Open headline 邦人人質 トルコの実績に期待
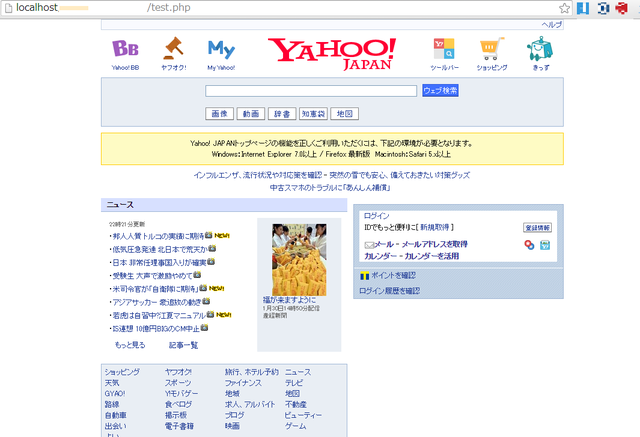The height and width of the screenshot is (437, 640). coord(158,236)
